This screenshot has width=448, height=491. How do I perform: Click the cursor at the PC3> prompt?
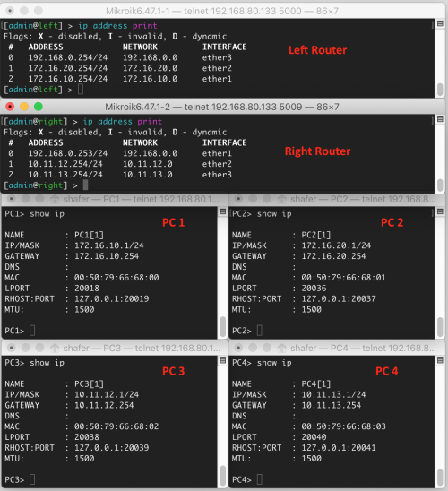coord(32,479)
